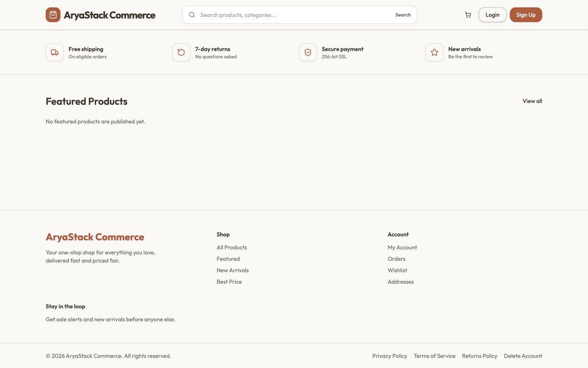Open the Privacy Policy link

pos(390,356)
